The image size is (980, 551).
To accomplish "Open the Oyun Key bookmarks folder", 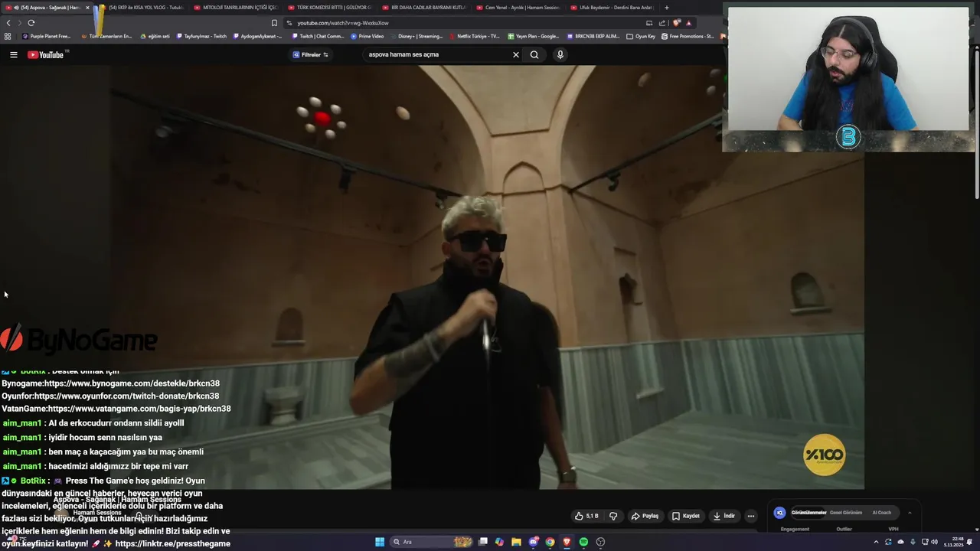I will (x=641, y=36).
